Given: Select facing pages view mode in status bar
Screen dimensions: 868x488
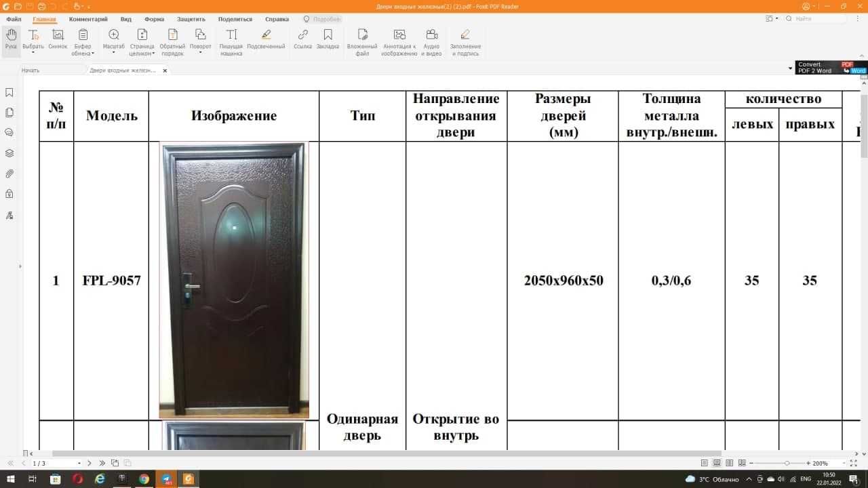Looking at the screenshot, I should [729, 463].
